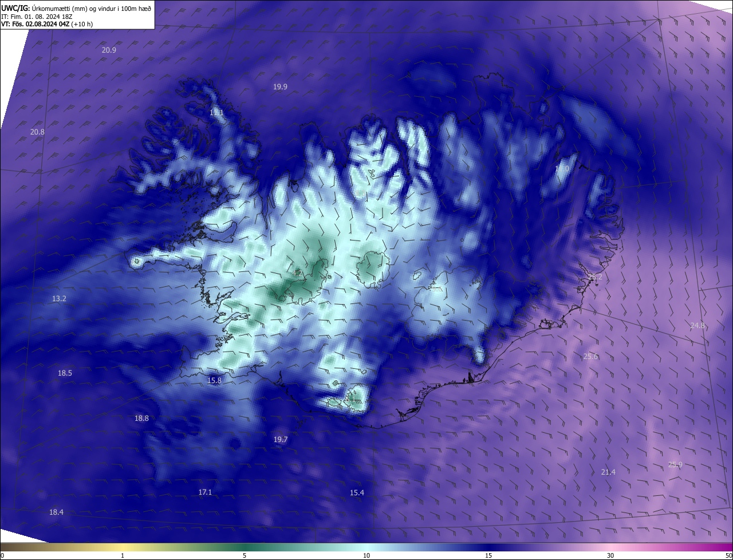Viewport: 733px width, 560px height.
Task: Click the map value 25.6
Action: pos(590,356)
